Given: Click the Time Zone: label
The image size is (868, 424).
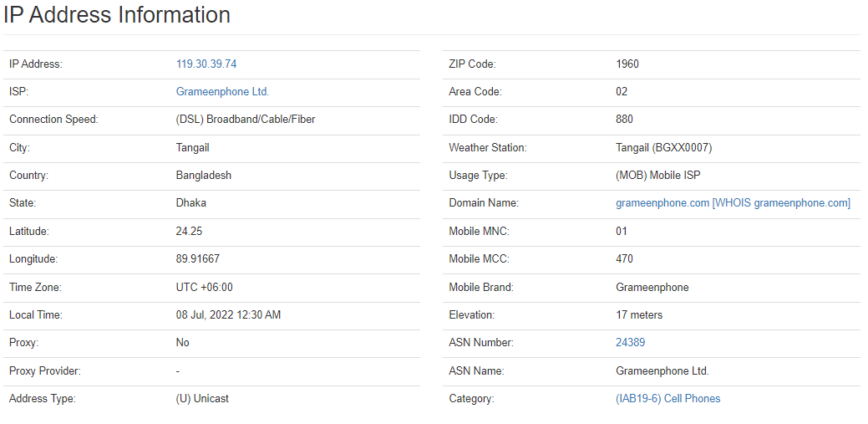Looking at the screenshot, I should tap(35, 287).
